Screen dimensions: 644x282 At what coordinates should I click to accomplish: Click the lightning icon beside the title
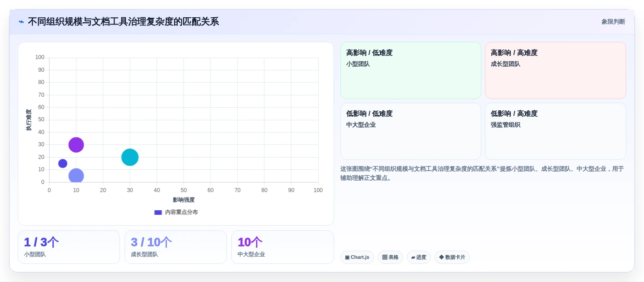click(21, 22)
